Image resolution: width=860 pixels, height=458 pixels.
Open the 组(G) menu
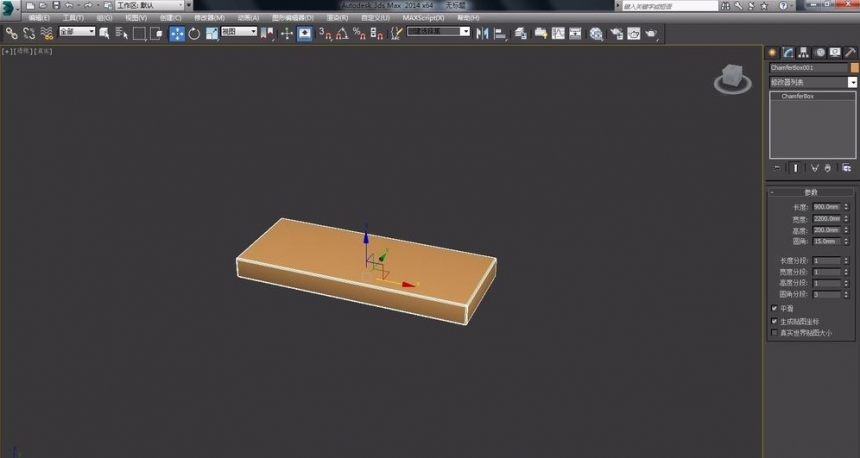tap(104, 18)
